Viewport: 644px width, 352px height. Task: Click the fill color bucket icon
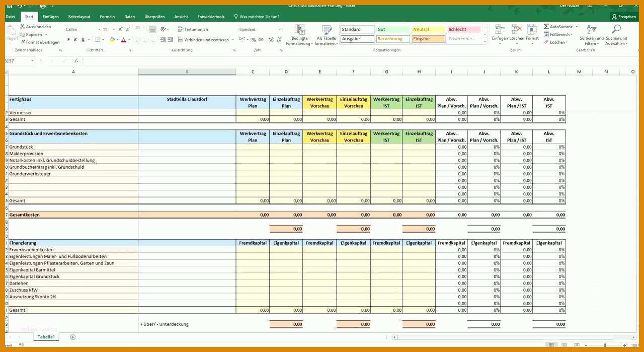click(112, 40)
